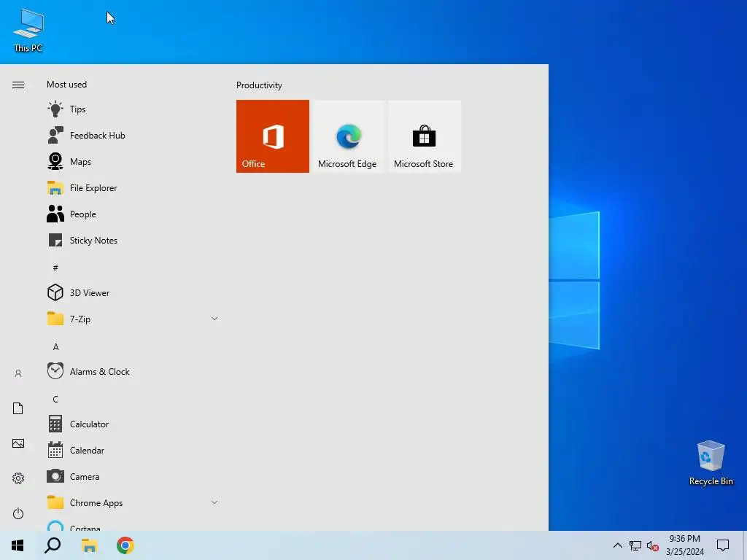Open the Action Center notifications
This screenshot has width=747, height=560.
pos(723,545)
